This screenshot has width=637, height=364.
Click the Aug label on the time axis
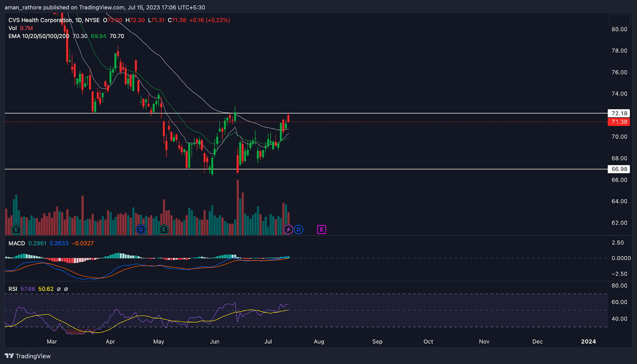pyautogui.click(x=319, y=342)
